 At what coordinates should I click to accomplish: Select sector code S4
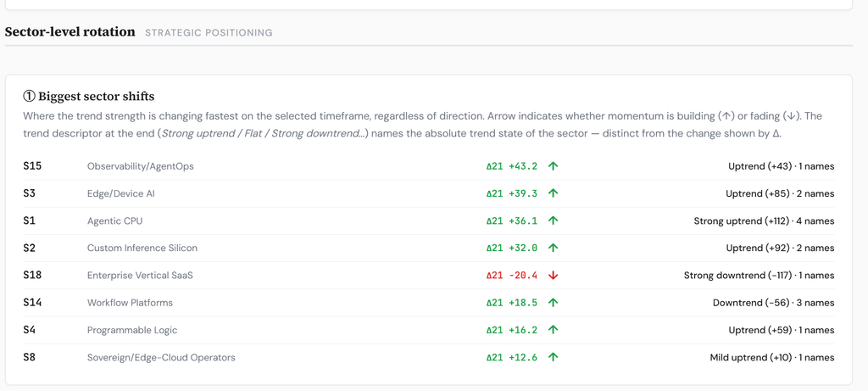(30, 330)
